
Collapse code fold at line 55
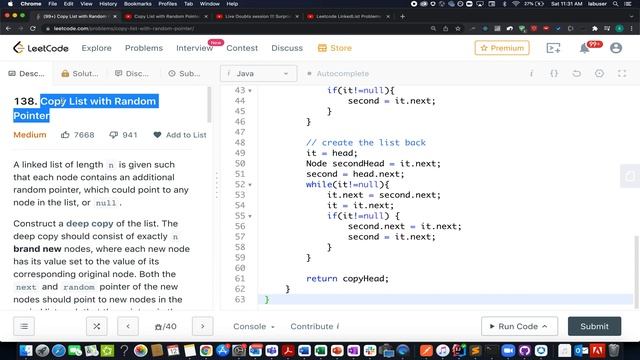(250, 216)
